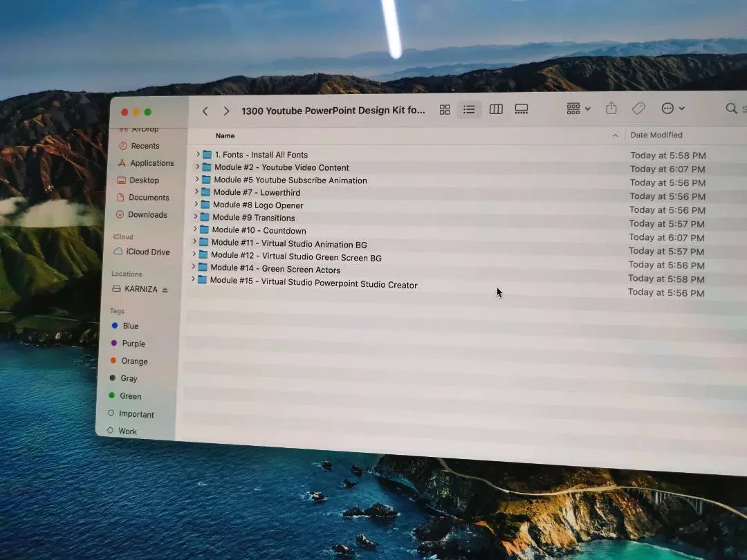Go forward with the right chevron
The image size is (747, 560).
pyautogui.click(x=226, y=111)
